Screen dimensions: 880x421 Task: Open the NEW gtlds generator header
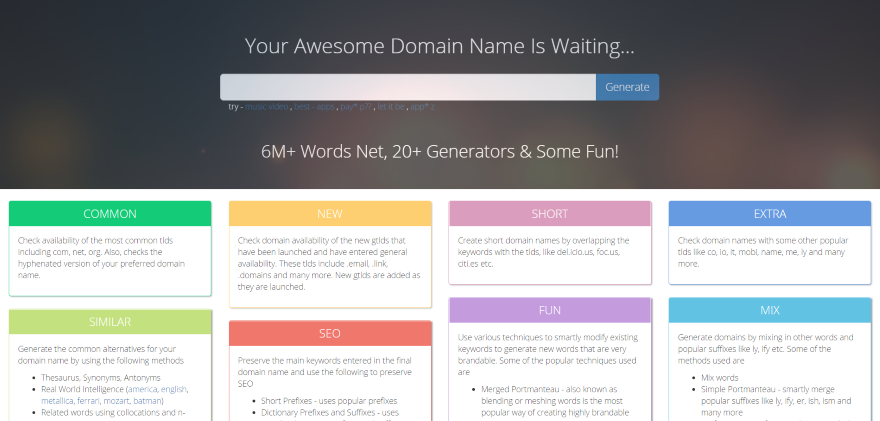(x=330, y=214)
